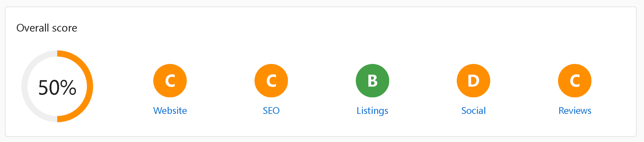
Task: Click the white B letter badge
Action: click(x=372, y=81)
